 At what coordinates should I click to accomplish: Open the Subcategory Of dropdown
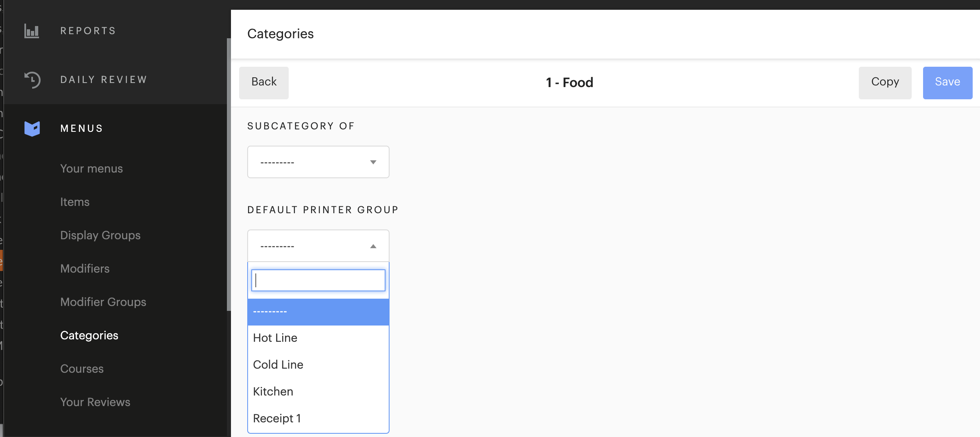318,162
